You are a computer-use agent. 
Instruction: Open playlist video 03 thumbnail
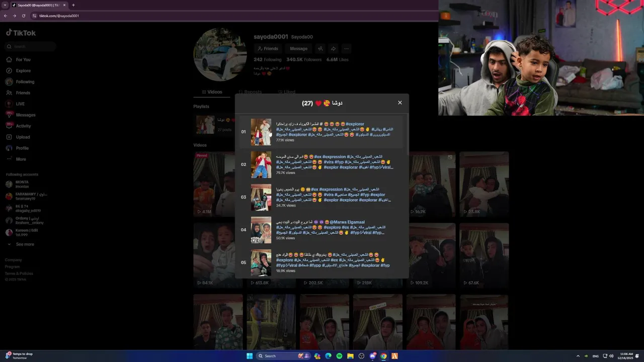coord(261,197)
